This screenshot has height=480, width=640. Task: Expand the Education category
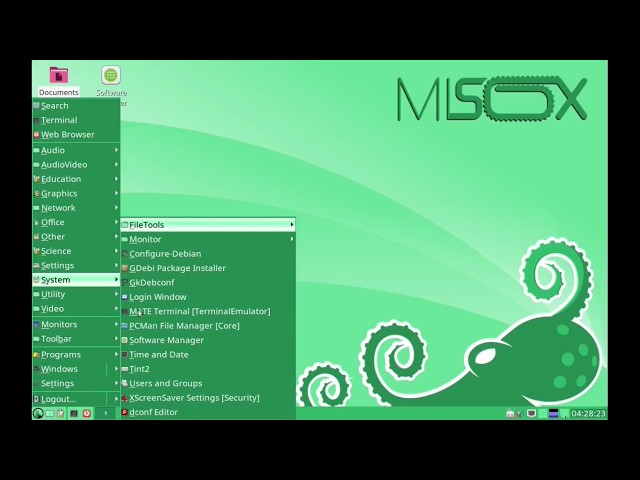click(x=76, y=179)
